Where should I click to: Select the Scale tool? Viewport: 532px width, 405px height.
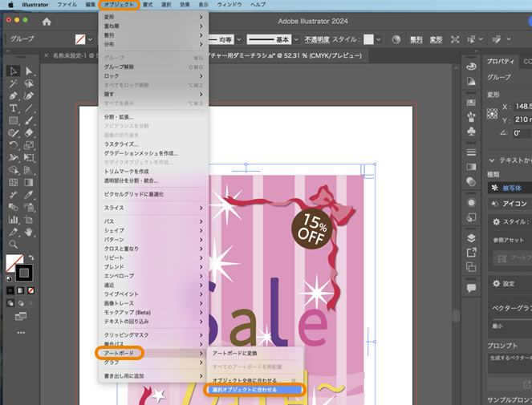29,145
